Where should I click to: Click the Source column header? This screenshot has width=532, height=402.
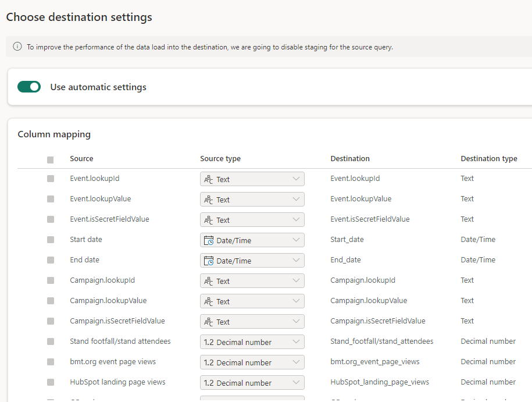(x=81, y=159)
